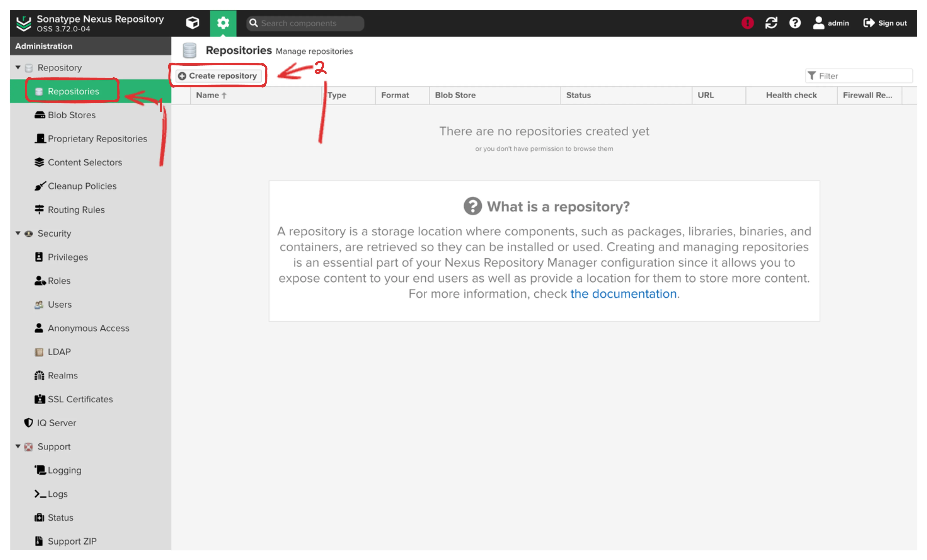Open Logs under Support

coord(90,494)
